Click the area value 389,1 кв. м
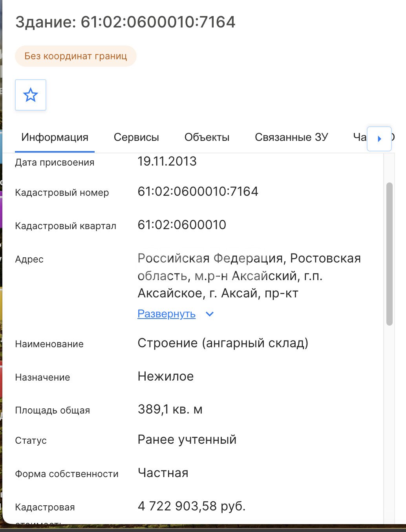The height and width of the screenshot is (532, 406). point(170,410)
